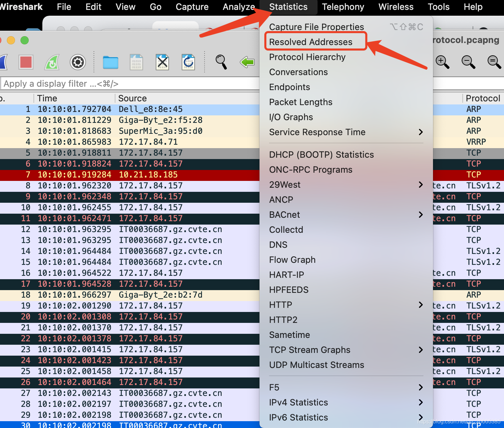
Task: Click the red stop capture icon
Action: click(x=26, y=62)
